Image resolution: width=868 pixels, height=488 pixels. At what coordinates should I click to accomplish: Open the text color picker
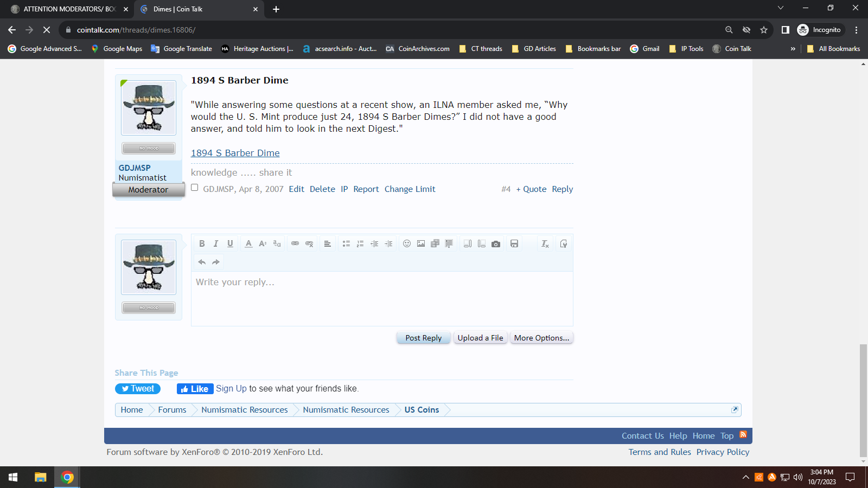point(248,244)
